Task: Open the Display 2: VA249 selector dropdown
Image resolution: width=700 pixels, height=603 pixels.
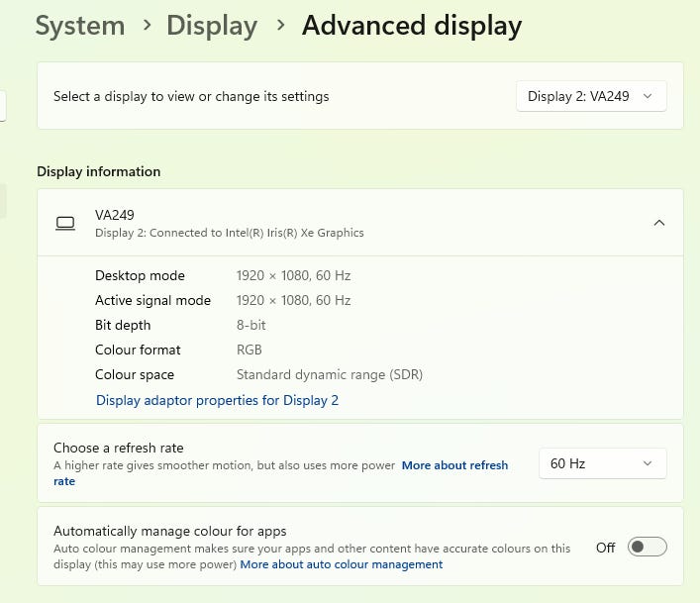Action: pos(591,96)
